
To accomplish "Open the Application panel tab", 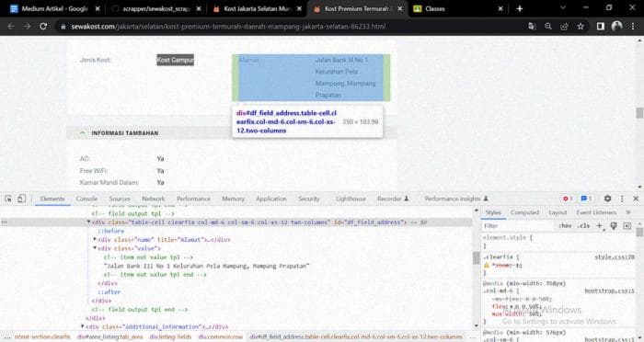I will click(271, 199).
